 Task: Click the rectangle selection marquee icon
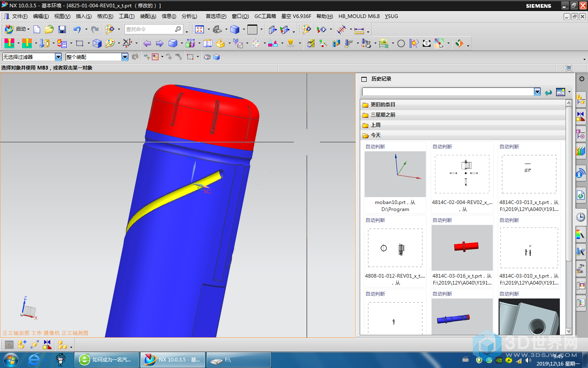[190, 57]
